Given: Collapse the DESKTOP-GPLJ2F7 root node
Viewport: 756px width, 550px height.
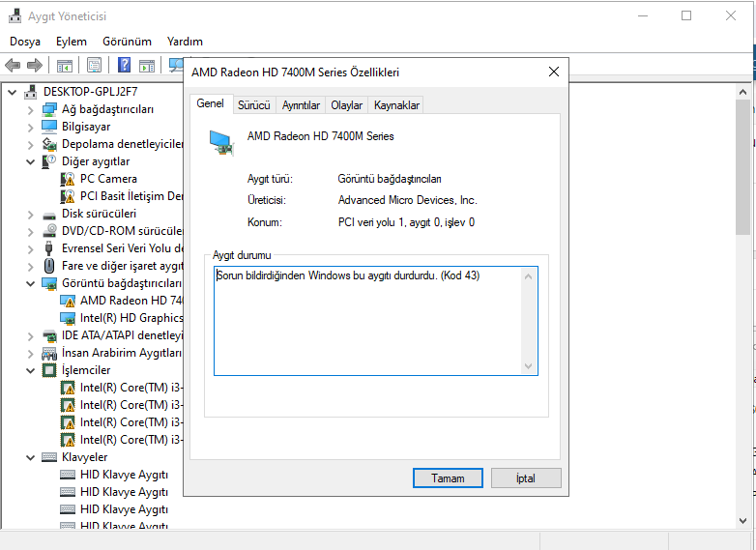Looking at the screenshot, I should (x=13, y=92).
